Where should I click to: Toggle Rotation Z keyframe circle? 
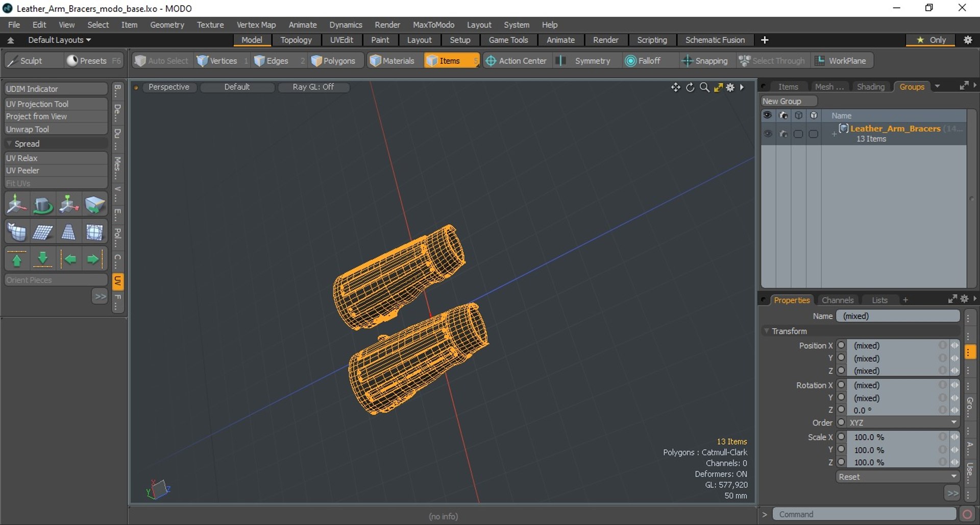(x=841, y=410)
